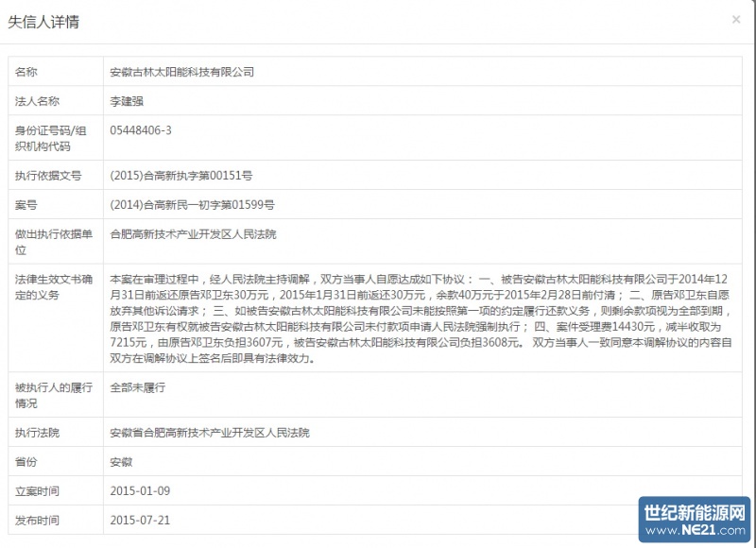Click the 失信人详情 dialog title
Viewport: 756px width, 548px height.
click(43, 22)
